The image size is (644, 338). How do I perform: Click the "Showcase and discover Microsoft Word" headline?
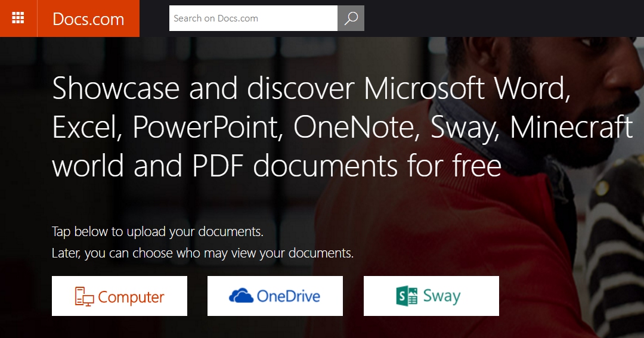pos(342,127)
